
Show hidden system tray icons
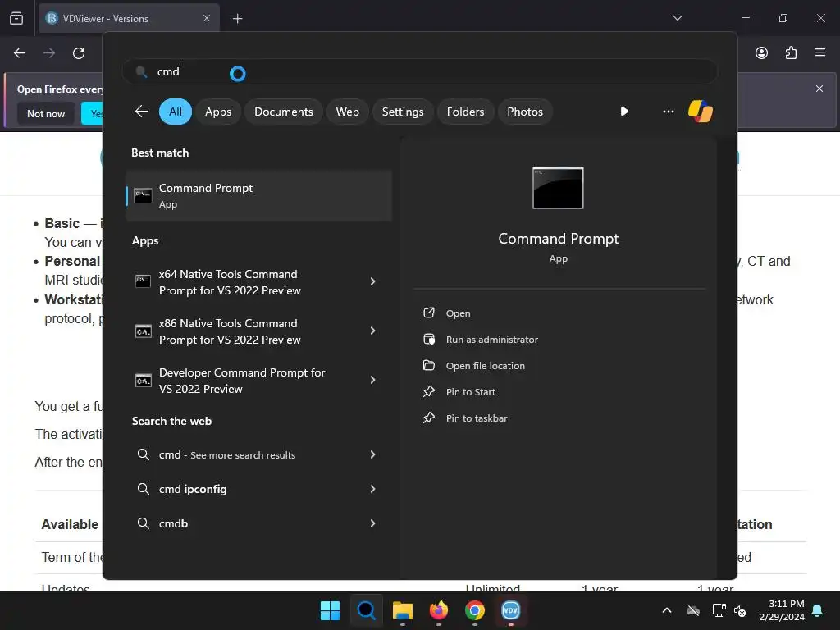point(666,610)
